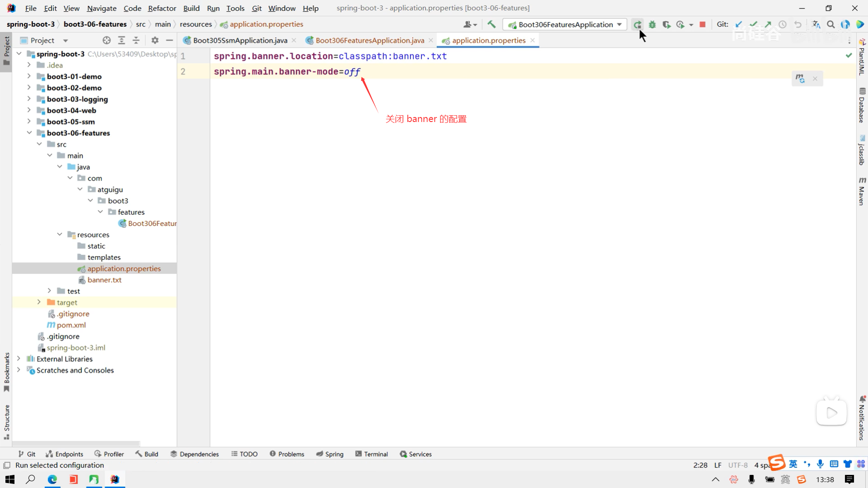Open the Refactor menu

click(162, 8)
